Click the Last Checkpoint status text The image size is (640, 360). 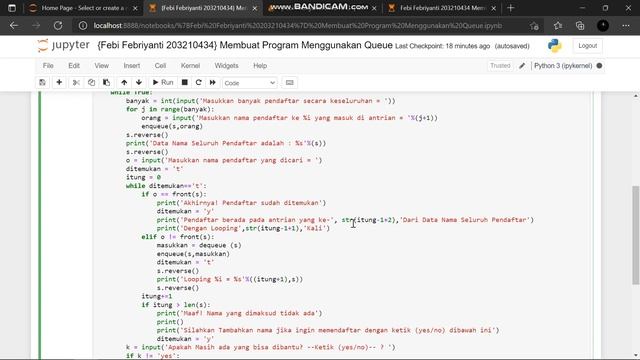point(442,46)
